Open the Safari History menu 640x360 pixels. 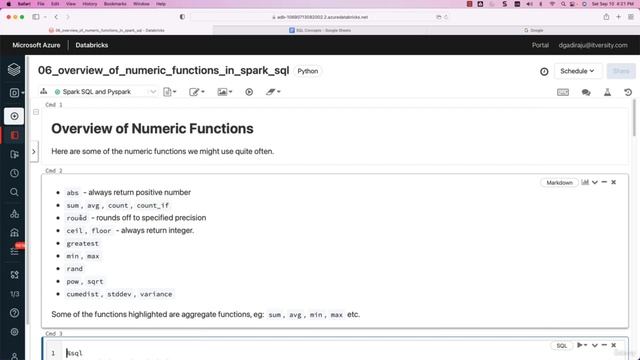tap(90, 4)
